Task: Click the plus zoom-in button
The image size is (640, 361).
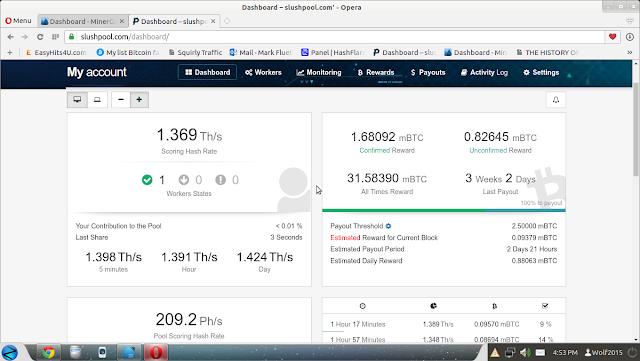Action: (x=139, y=100)
